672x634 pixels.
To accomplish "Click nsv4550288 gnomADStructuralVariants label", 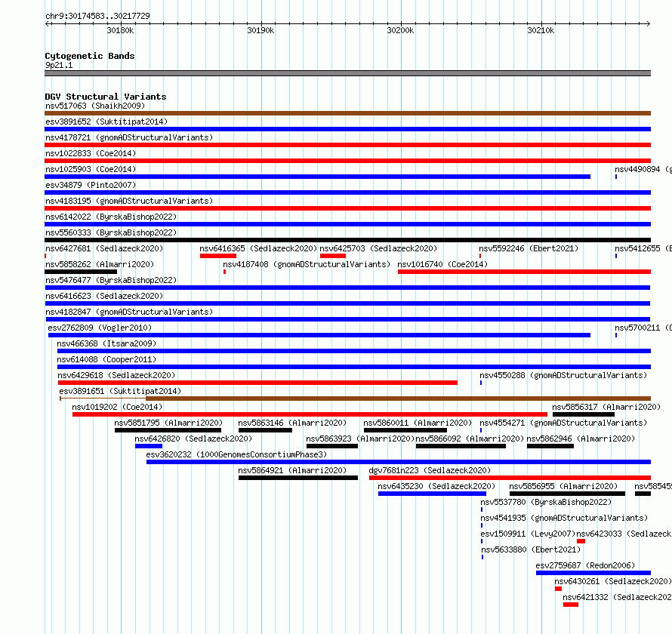I will 563,375.
